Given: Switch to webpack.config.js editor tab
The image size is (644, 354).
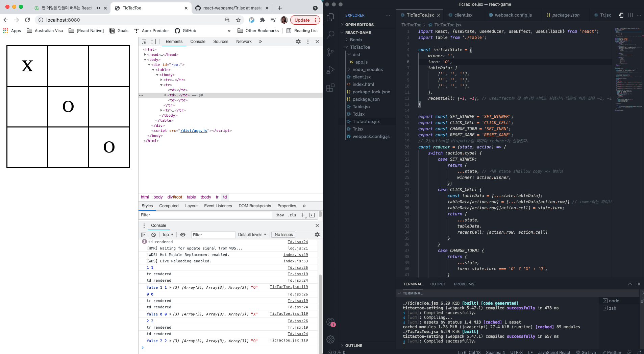Looking at the screenshot, I should [x=513, y=15].
